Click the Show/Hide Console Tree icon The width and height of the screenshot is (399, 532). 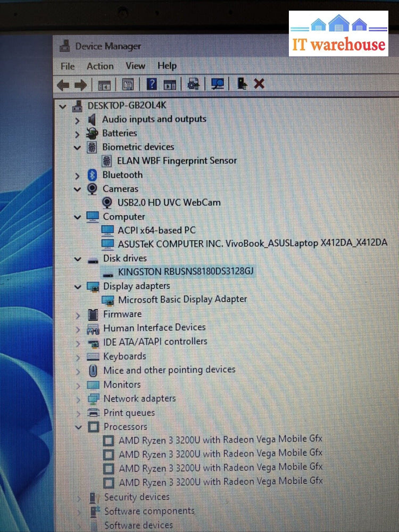[104, 85]
